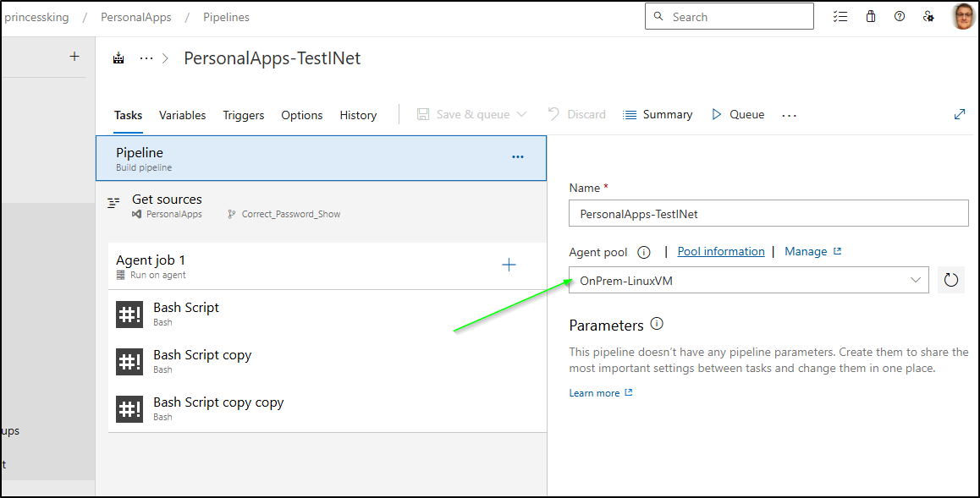Image resolution: width=980 pixels, height=498 pixels.
Task: Navigate to Pipelines breadcrumb
Action: pyautogui.click(x=226, y=18)
